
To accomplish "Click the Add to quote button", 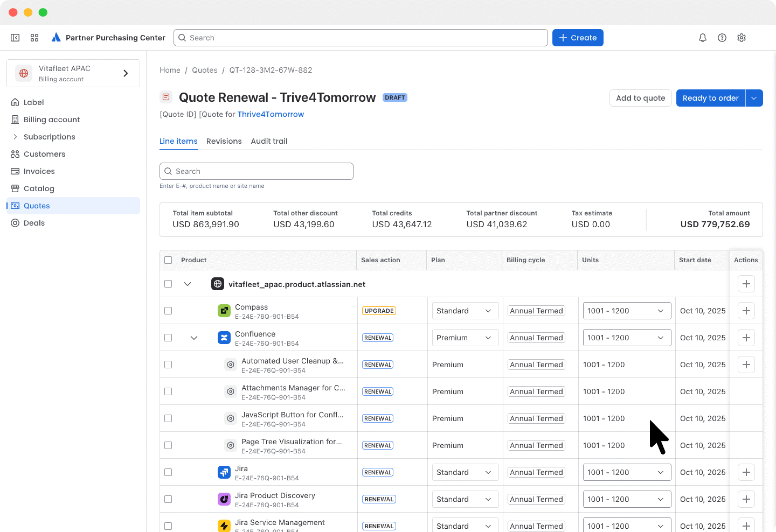I will [x=641, y=98].
